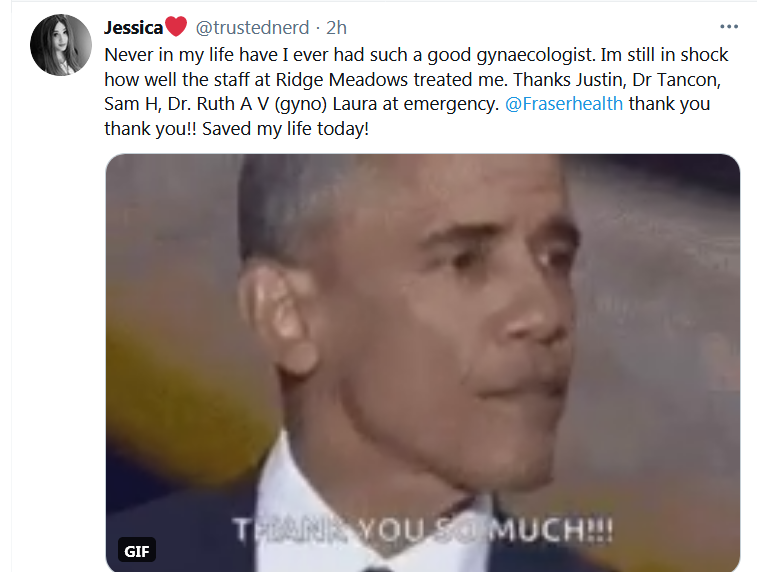Image resolution: width=757 pixels, height=572 pixels.
Task: Visit the @trustednerd handle link
Action: (x=252, y=28)
